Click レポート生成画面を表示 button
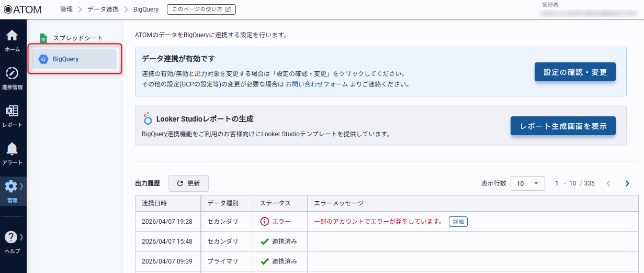 pyautogui.click(x=563, y=126)
